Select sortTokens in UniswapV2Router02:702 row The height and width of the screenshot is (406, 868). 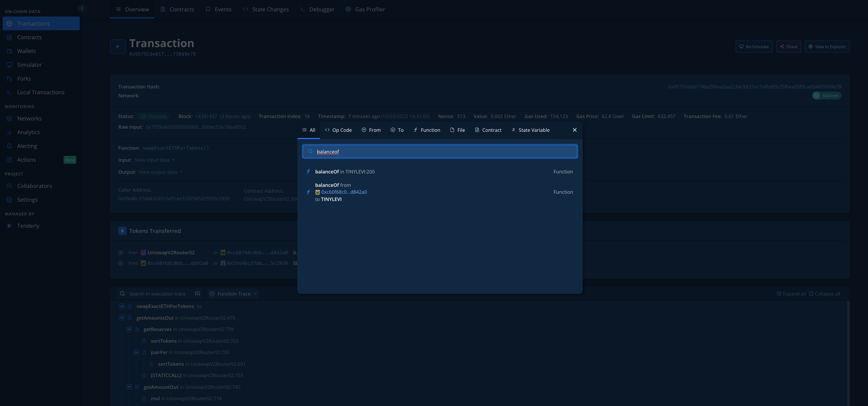tap(195, 341)
